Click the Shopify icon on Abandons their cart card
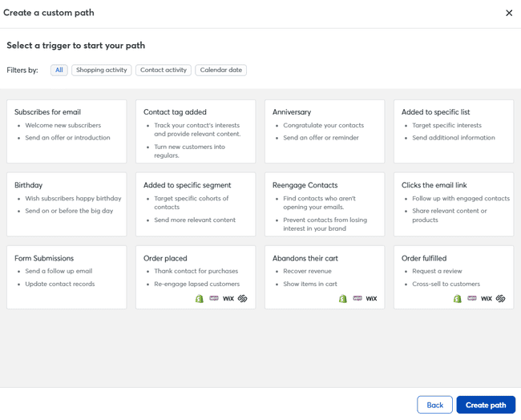The image size is (521, 420). pos(343,298)
